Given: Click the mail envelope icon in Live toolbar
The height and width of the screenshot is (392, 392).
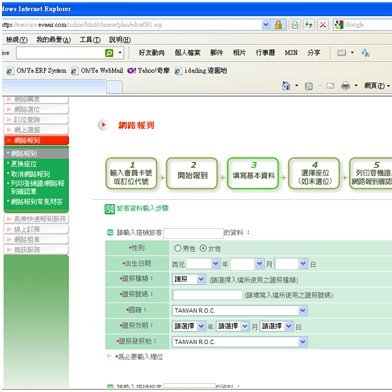Looking at the screenshot, I should [x=341, y=53].
